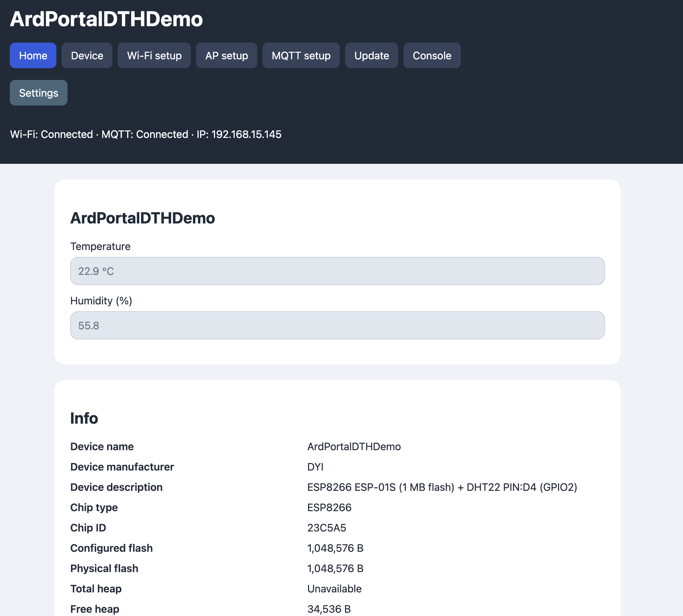Click the Humidity field showing 55.8
Viewport: 683px width, 616px height.
tap(338, 326)
